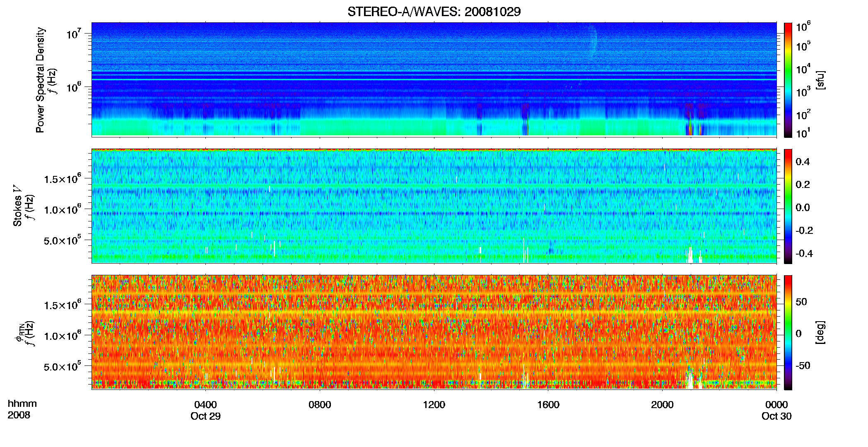Select the [deg] unit label
The height and width of the screenshot is (447, 868).
point(820,332)
